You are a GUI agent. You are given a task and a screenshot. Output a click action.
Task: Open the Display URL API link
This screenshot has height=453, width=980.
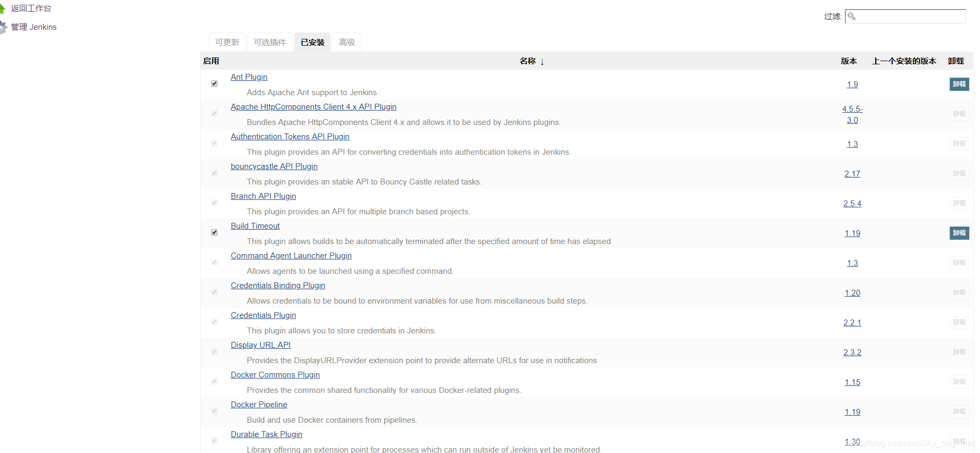(x=261, y=345)
